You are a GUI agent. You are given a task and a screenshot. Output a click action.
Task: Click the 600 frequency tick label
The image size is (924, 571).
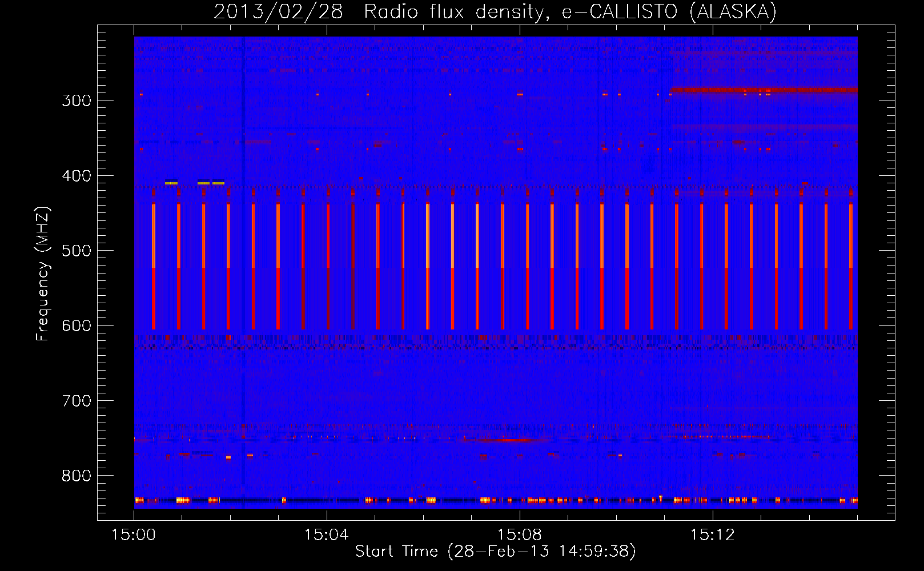(x=77, y=326)
